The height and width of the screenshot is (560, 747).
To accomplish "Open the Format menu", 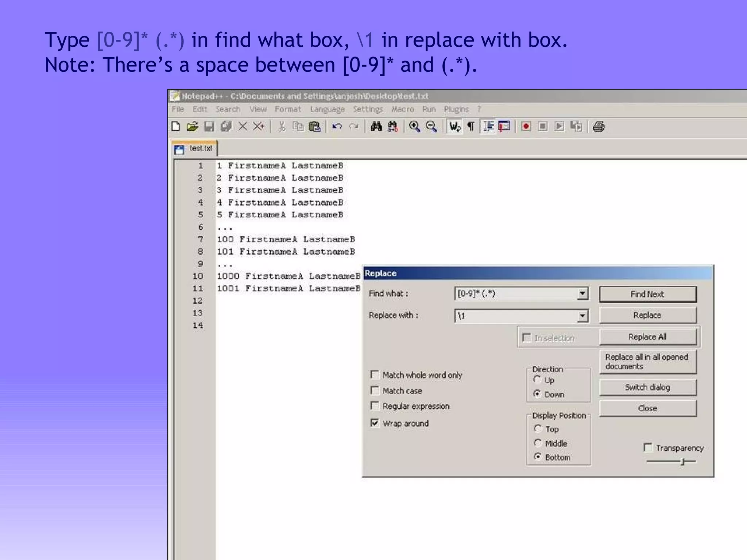I will click(288, 109).
